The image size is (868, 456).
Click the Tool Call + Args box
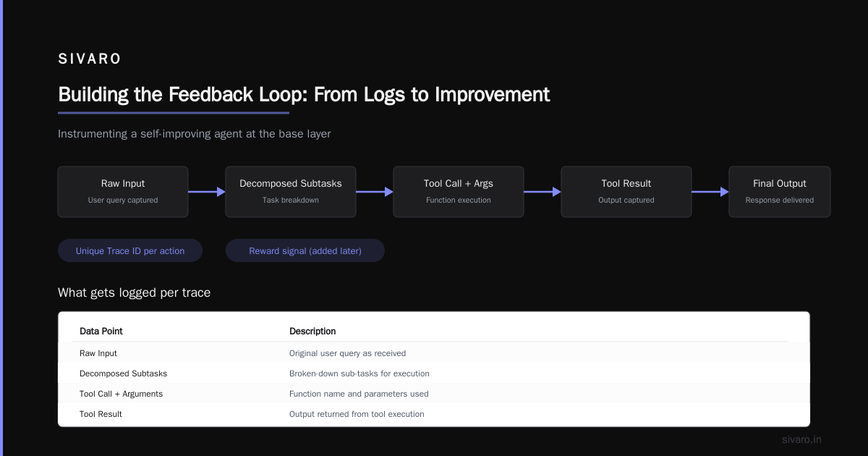459,192
